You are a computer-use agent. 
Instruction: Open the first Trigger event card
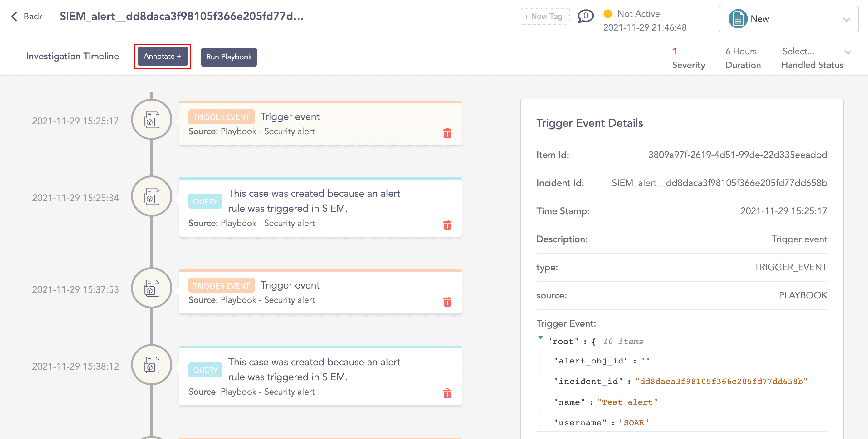pyautogui.click(x=320, y=123)
